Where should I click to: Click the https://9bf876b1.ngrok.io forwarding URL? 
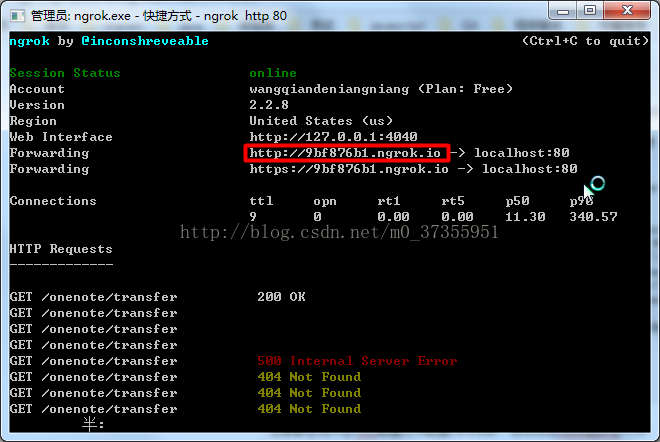349,169
